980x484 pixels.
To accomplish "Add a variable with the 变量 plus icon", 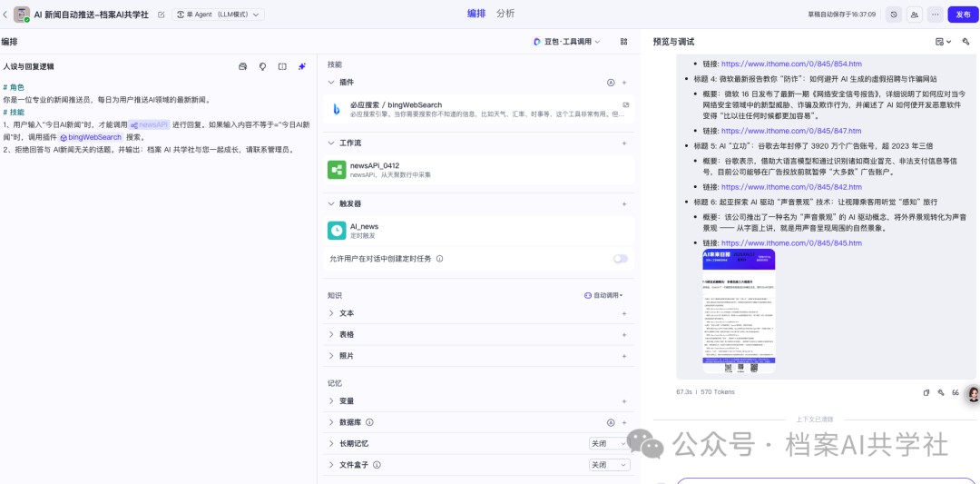I will [624, 400].
